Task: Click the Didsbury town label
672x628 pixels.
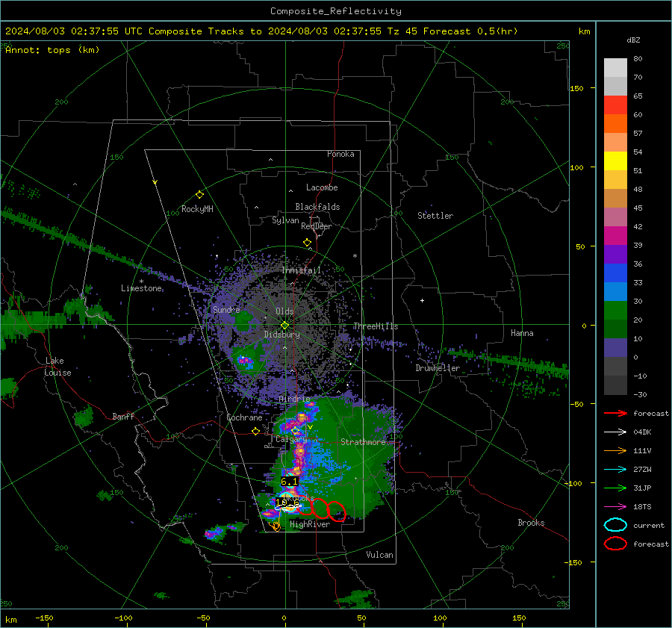Action: [x=281, y=335]
